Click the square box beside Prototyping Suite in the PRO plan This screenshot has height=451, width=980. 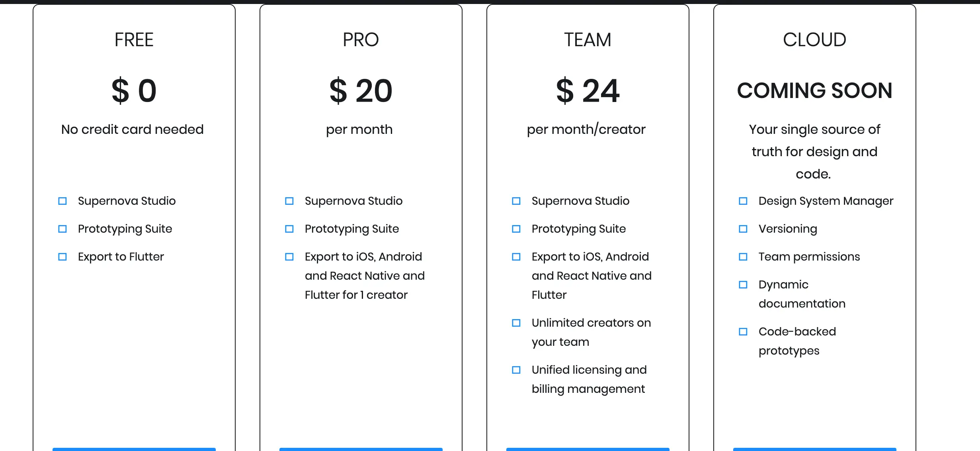tap(289, 229)
